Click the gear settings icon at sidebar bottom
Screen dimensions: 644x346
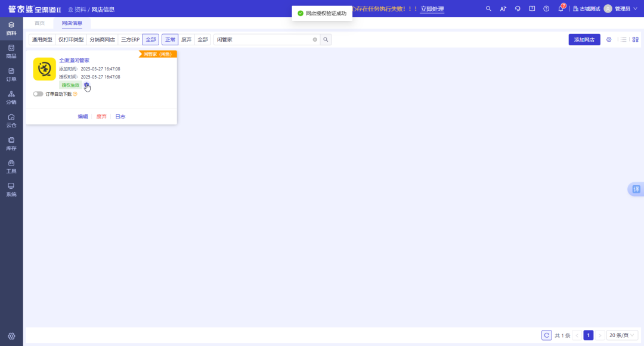(11, 336)
